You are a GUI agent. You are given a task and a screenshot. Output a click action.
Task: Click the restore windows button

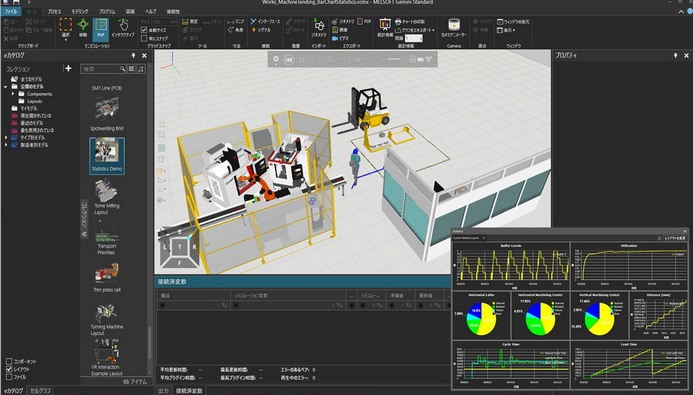pos(513,22)
